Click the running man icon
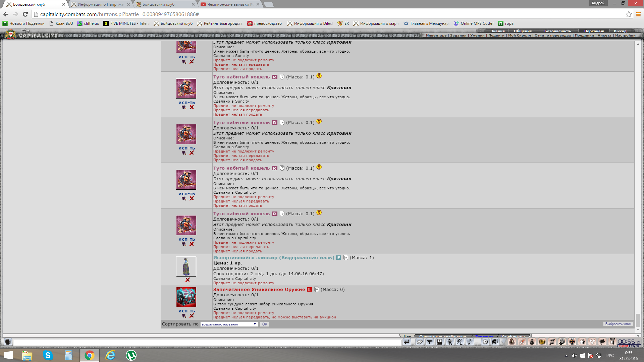The image size is (644, 362). pos(450,342)
